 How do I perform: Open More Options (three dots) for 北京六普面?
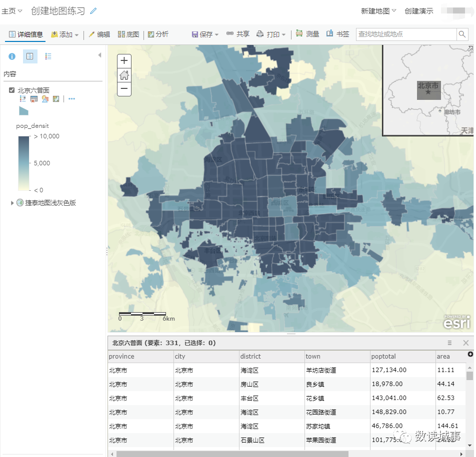71,99
